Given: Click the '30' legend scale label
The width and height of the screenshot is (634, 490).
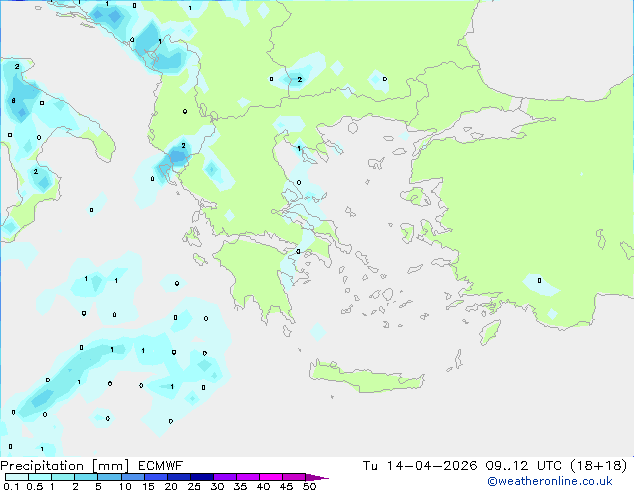Looking at the screenshot, I should coord(217,486).
